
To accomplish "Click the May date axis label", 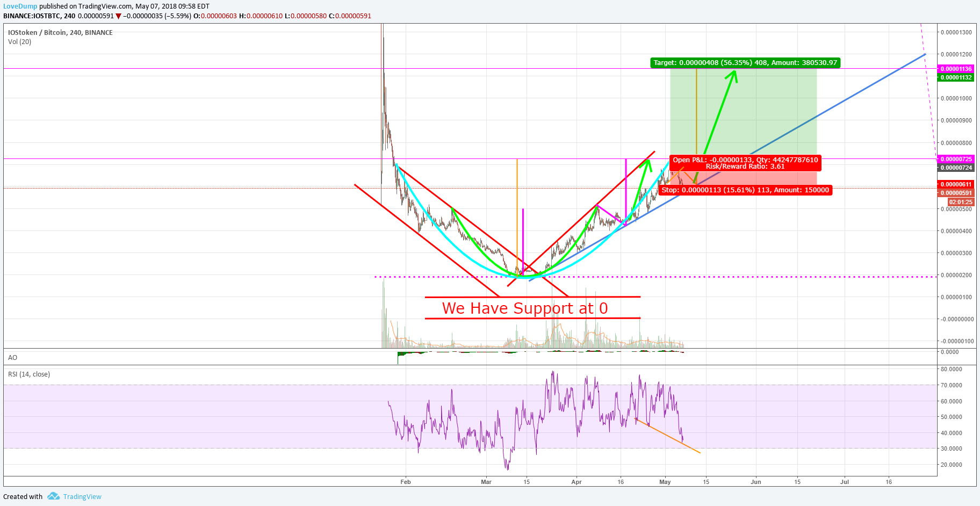I will tap(665, 482).
